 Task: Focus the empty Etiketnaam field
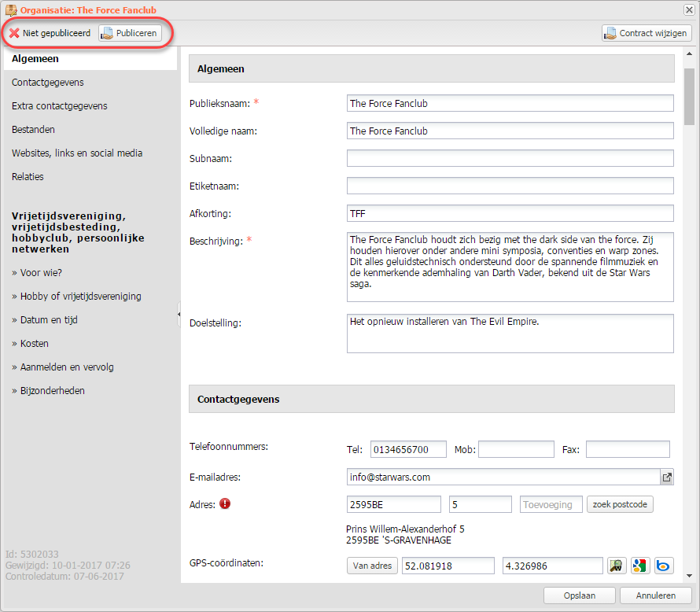coord(510,186)
